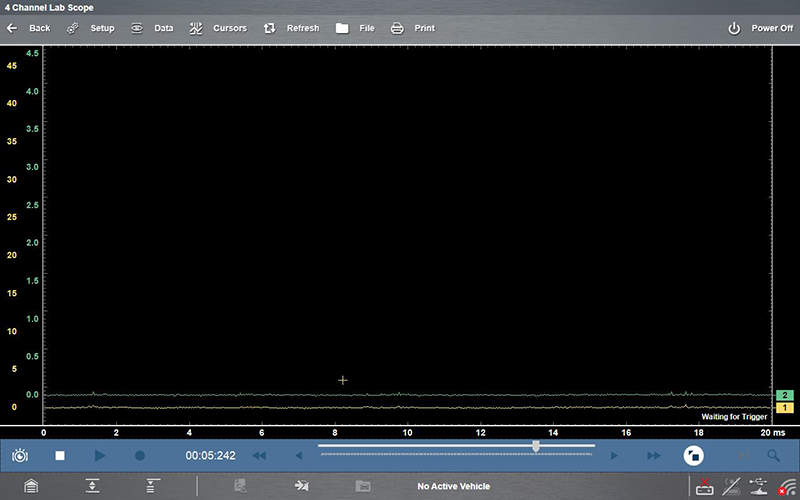Click the USB connection status icon
Viewport: 800px width, 500px height.
click(x=759, y=486)
